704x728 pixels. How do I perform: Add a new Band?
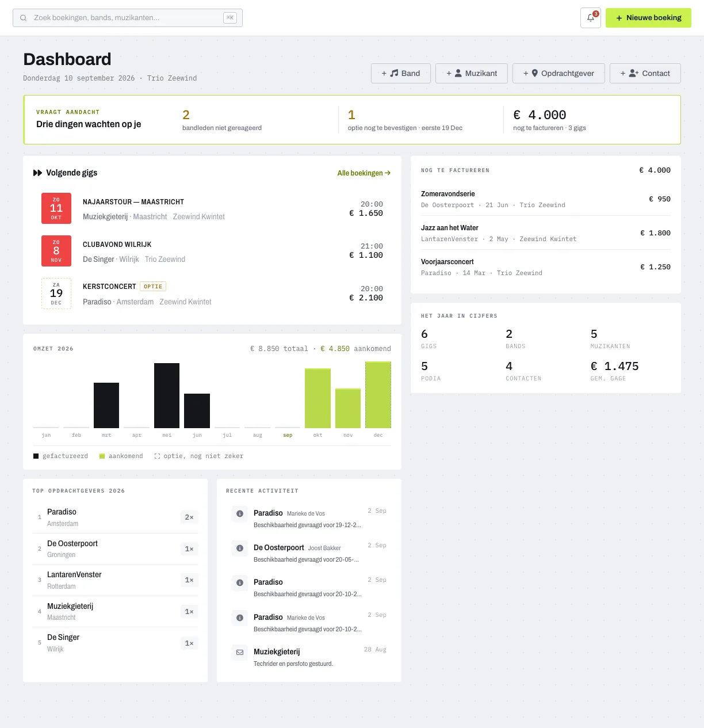(x=401, y=73)
